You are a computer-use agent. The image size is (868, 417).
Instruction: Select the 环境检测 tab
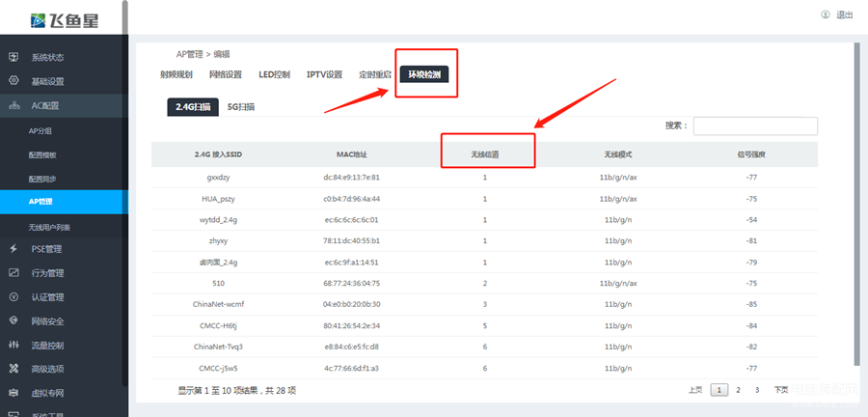pyautogui.click(x=424, y=74)
